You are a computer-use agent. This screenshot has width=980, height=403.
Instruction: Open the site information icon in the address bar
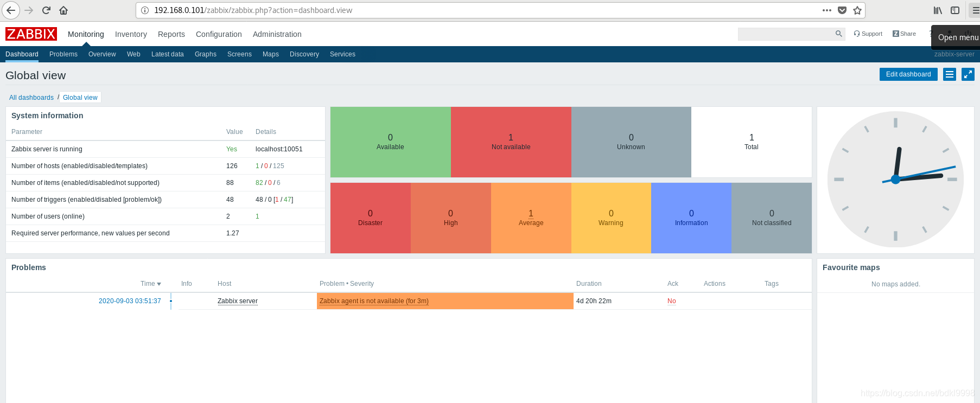[145, 10]
